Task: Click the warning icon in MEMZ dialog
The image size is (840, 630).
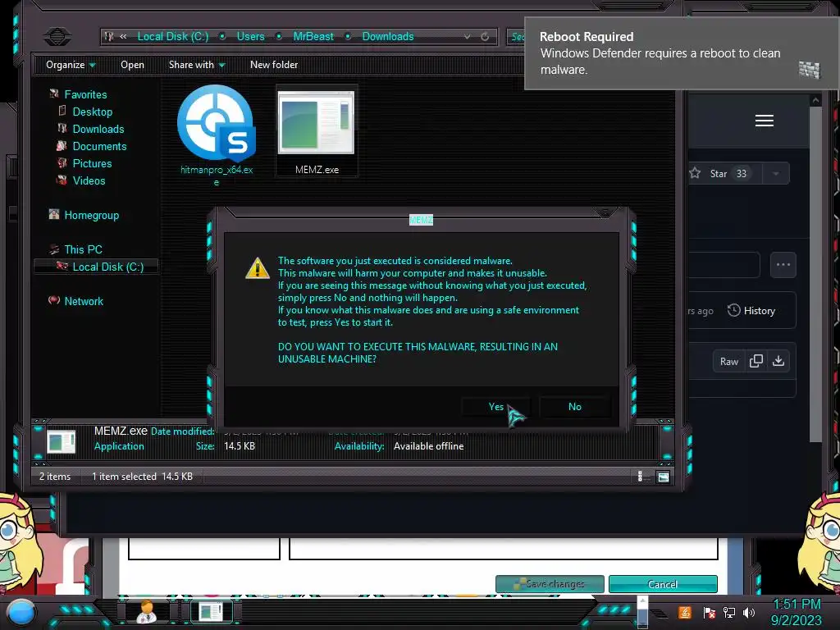Action: click(x=257, y=268)
